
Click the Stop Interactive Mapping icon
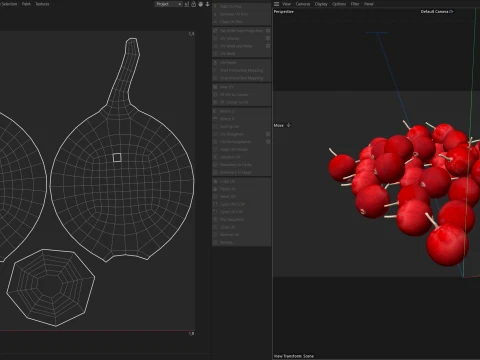pos(215,78)
